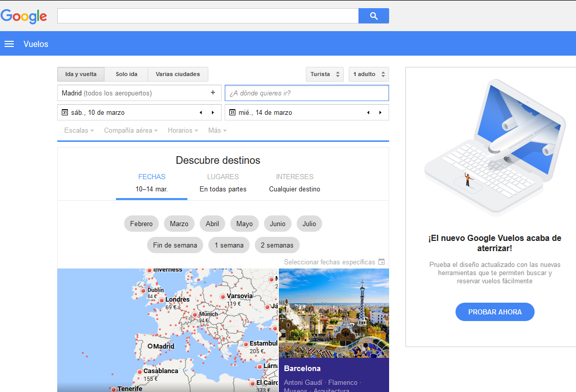
Task: Go to previous day for return date
Action: [368, 112]
